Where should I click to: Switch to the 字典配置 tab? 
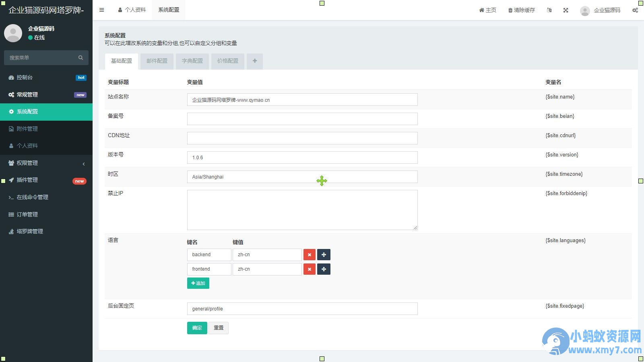(192, 61)
